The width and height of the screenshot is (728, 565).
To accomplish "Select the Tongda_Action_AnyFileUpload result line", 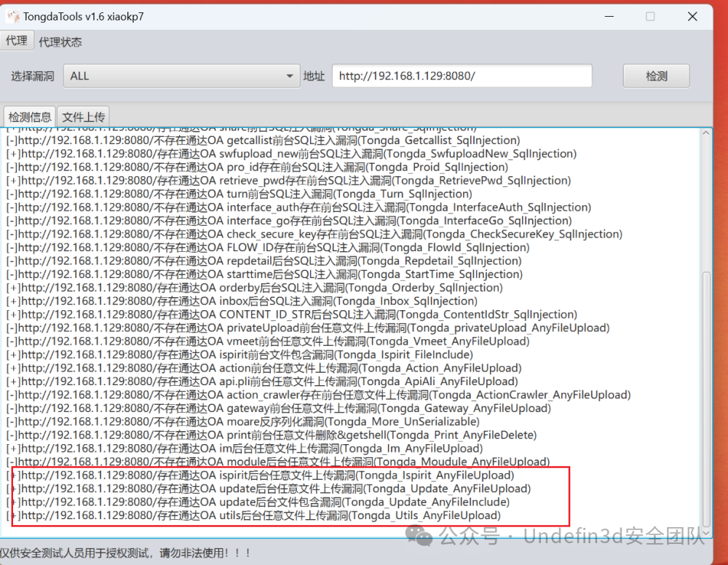I will (264, 368).
